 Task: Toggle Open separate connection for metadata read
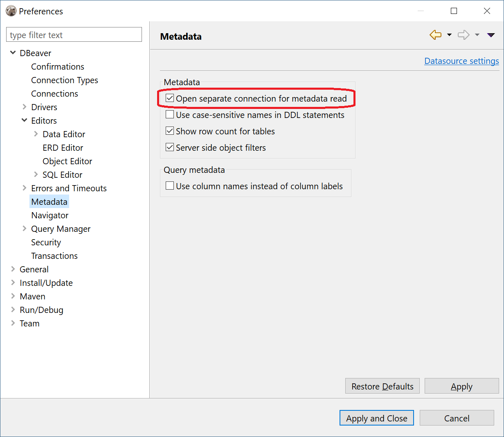coord(170,98)
